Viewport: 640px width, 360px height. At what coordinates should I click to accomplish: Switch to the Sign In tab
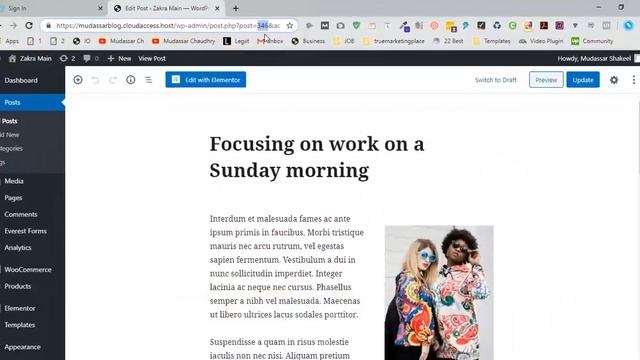coord(51,8)
